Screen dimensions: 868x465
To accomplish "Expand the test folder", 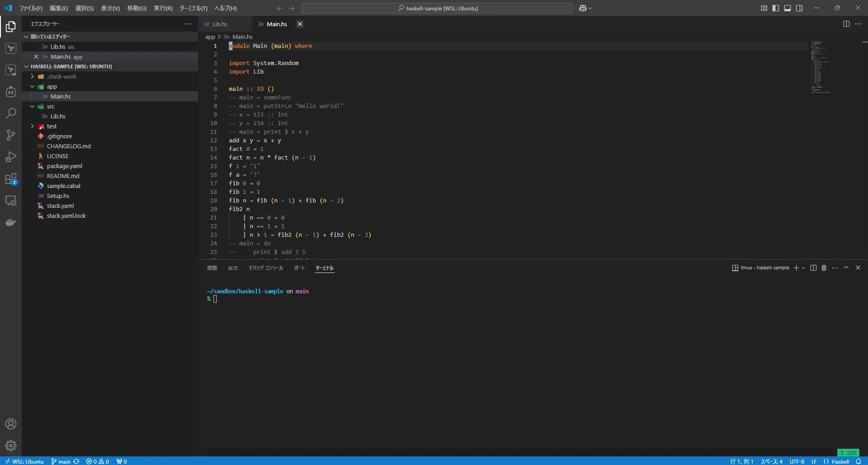I will 52,127.
